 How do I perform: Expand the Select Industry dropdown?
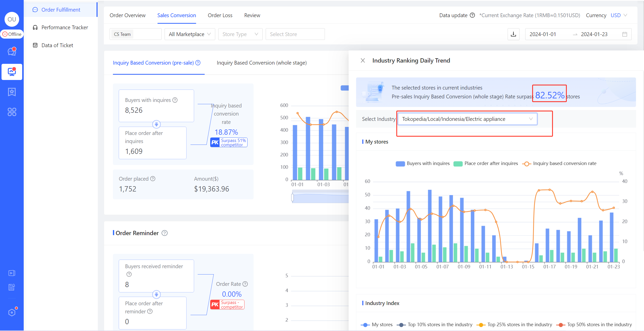click(467, 119)
